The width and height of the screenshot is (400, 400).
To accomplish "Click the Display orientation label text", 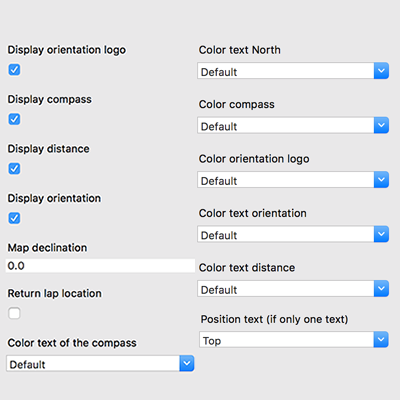I will click(x=54, y=198).
